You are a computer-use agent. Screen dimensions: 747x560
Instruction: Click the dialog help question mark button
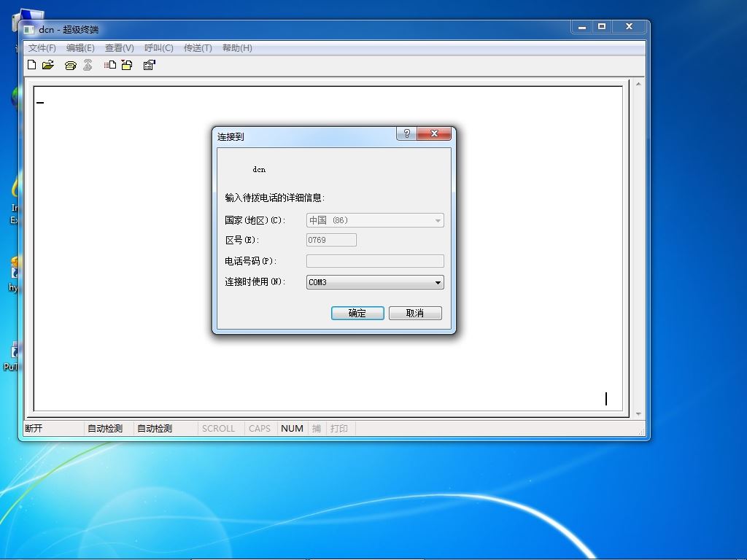407,133
